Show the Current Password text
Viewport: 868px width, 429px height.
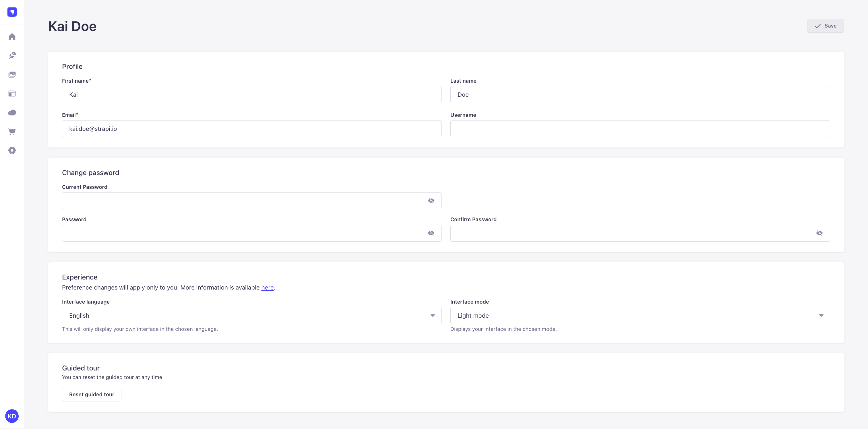(431, 200)
